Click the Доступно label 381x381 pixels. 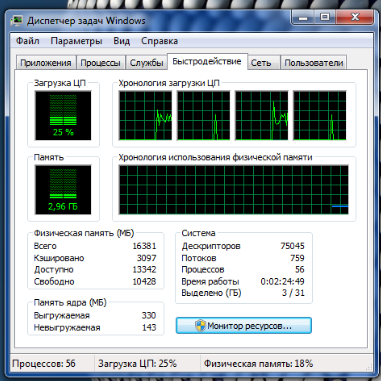[54, 269]
